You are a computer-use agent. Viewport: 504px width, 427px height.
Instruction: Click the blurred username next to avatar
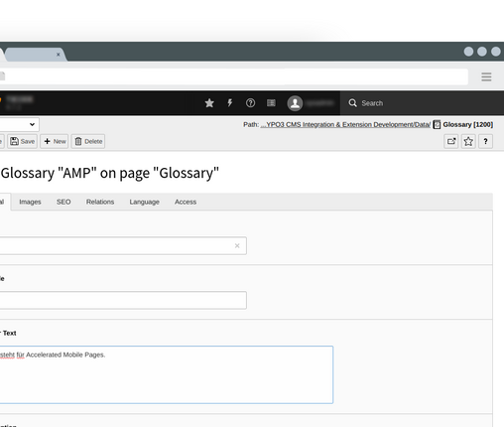point(319,103)
